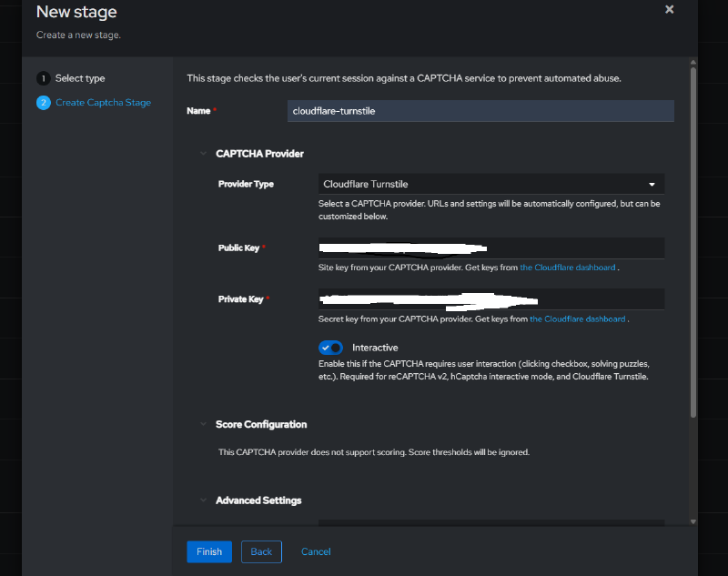
Task: Click the Provider Type label
Action: 246,184
